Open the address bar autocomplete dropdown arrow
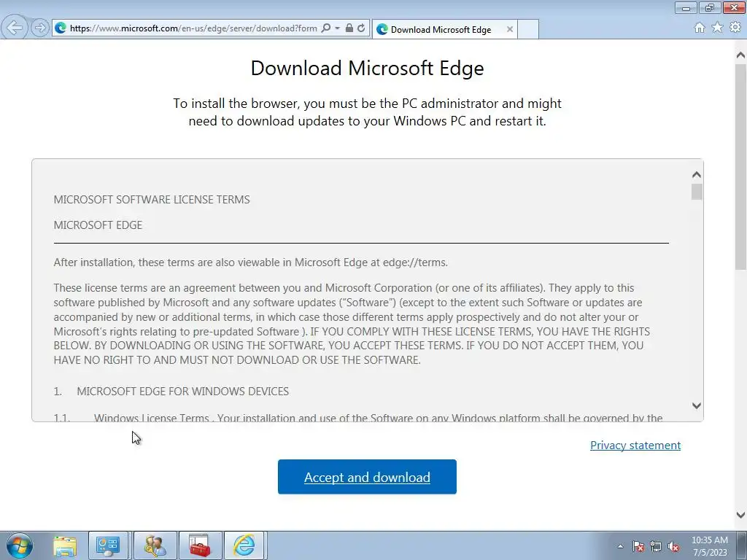 337,28
